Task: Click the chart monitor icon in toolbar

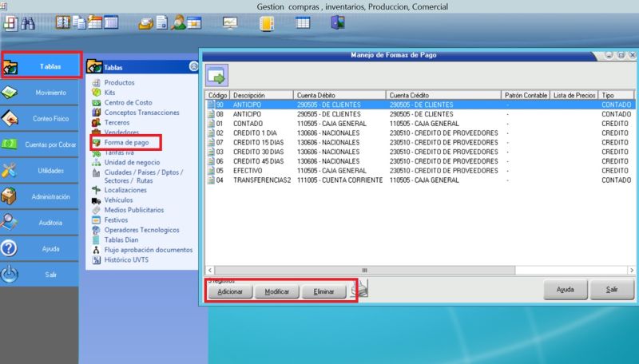Action: coord(230,23)
